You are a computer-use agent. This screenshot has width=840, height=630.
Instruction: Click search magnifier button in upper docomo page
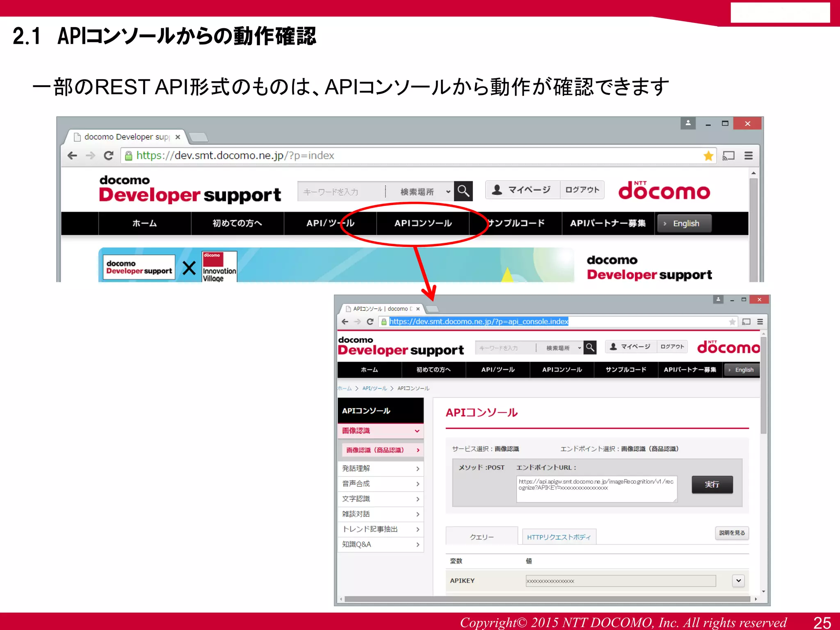(x=463, y=191)
